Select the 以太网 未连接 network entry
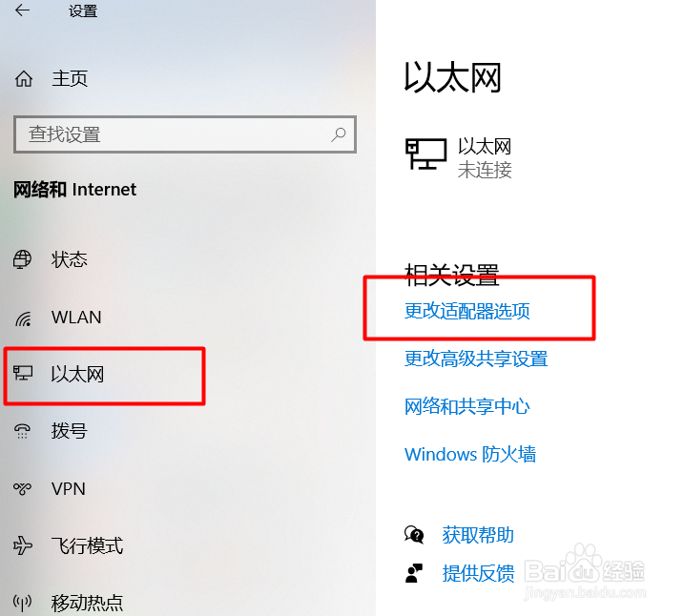This screenshot has width=684, height=616. (459, 158)
